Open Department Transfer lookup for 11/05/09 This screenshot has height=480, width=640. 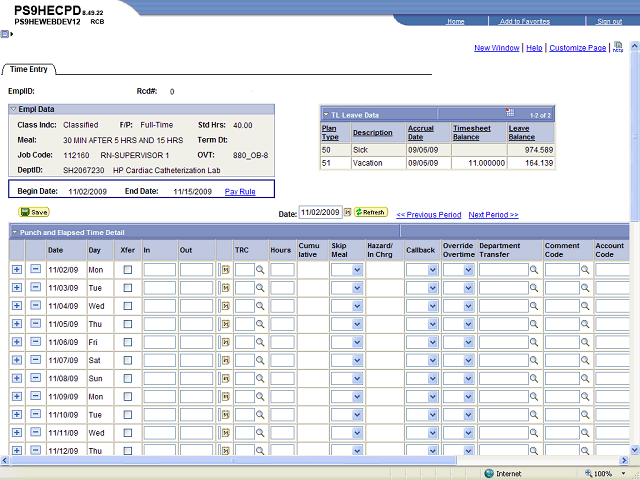point(534,324)
